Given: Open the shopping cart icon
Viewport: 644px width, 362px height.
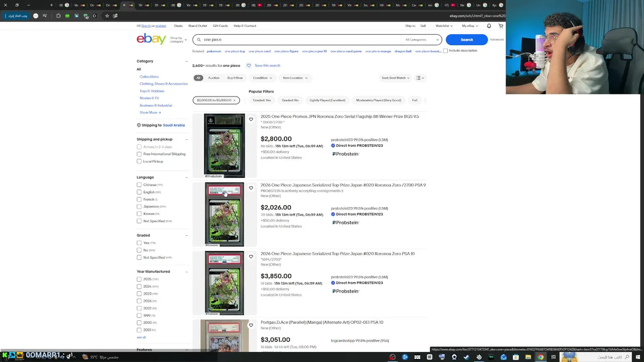Looking at the screenshot, I should (x=501, y=26).
